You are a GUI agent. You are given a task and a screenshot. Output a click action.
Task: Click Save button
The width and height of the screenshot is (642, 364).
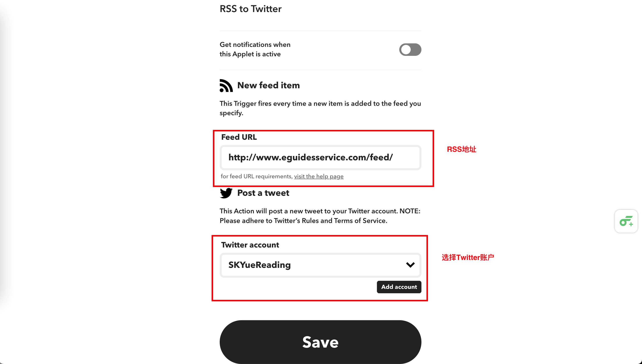[321, 342]
